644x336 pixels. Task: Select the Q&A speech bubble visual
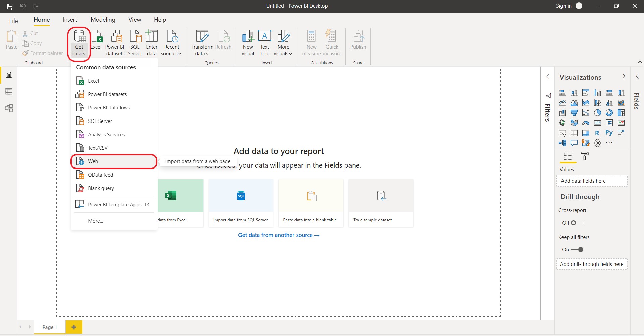[x=574, y=143]
